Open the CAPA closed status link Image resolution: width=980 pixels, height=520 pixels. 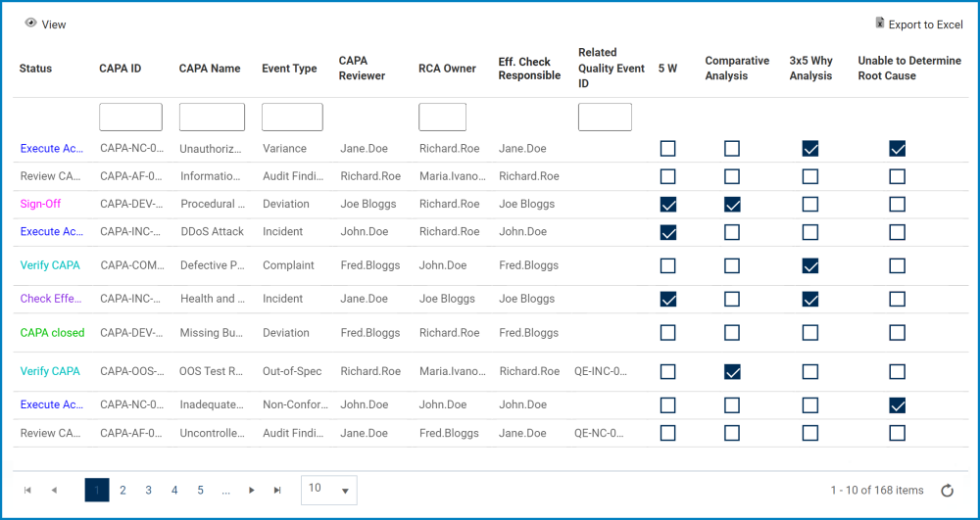pyautogui.click(x=52, y=333)
